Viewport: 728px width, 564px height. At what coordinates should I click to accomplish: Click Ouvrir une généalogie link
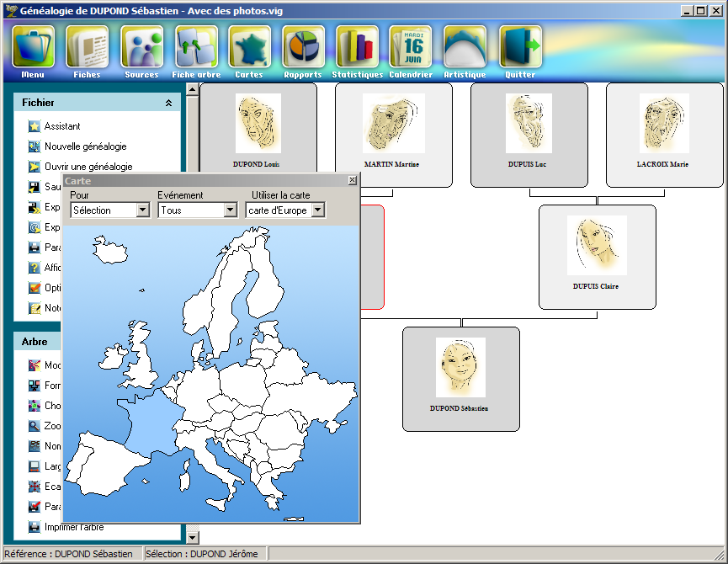[x=88, y=167]
